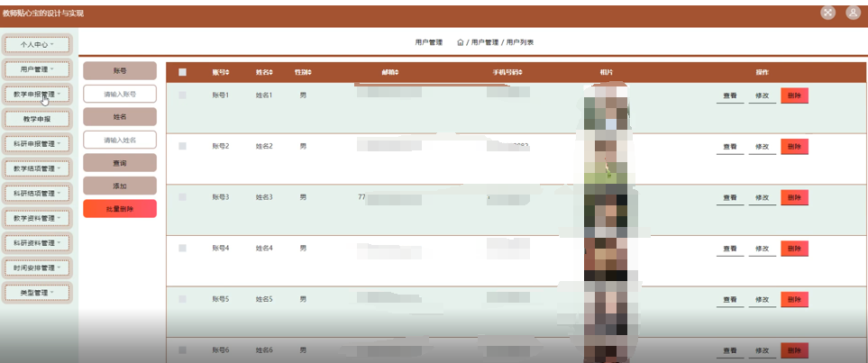Select the 账号4 cell text
The width and height of the screenshot is (868, 363).
[220, 248]
